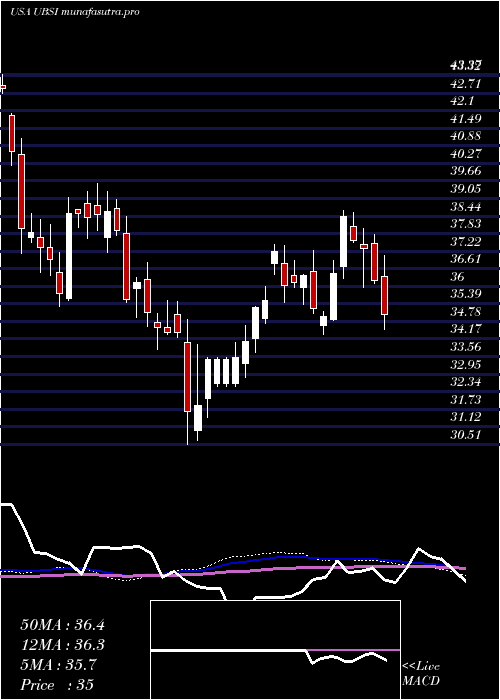Click the last red candlestick on the right

tap(384, 296)
